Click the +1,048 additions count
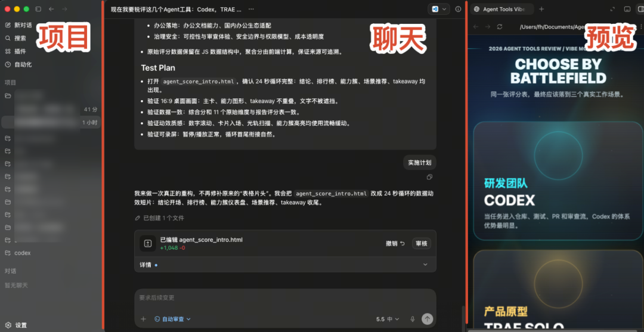Viewport: 644px width, 332px height. click(168, 248)
